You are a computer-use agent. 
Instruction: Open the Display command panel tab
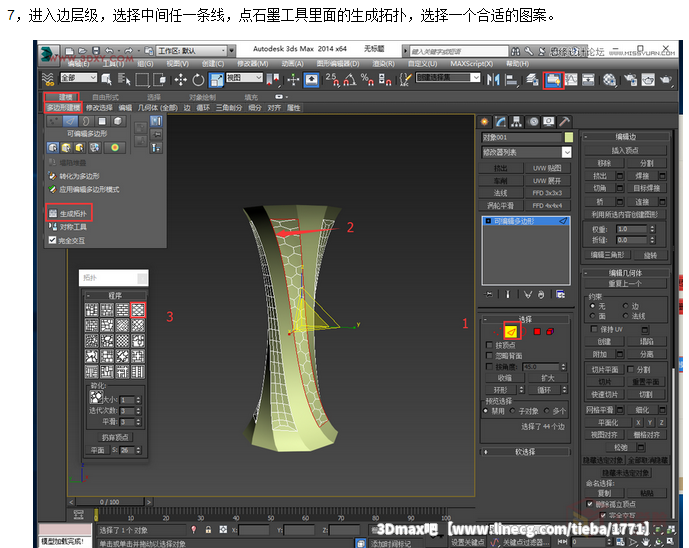[x=549, y=122]
